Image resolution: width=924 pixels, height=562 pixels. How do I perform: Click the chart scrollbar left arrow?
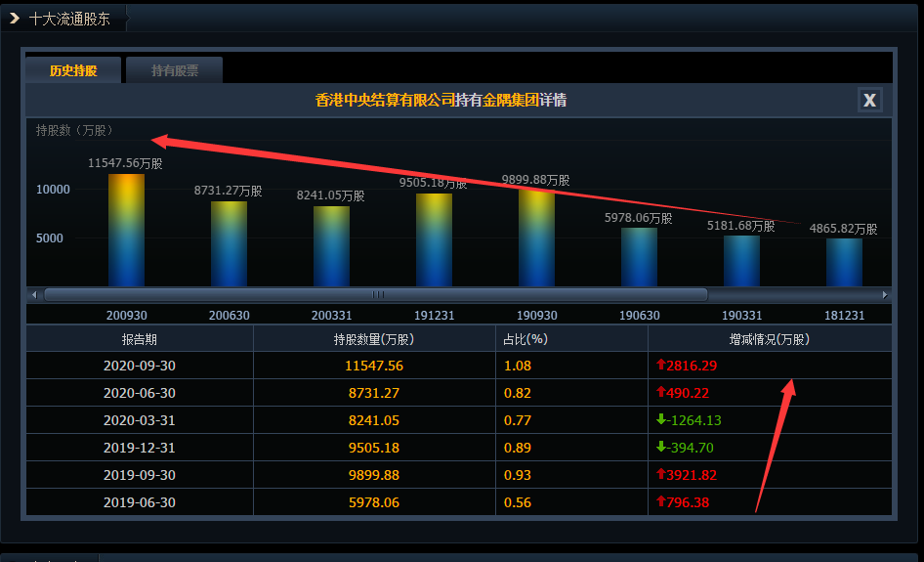34,295
